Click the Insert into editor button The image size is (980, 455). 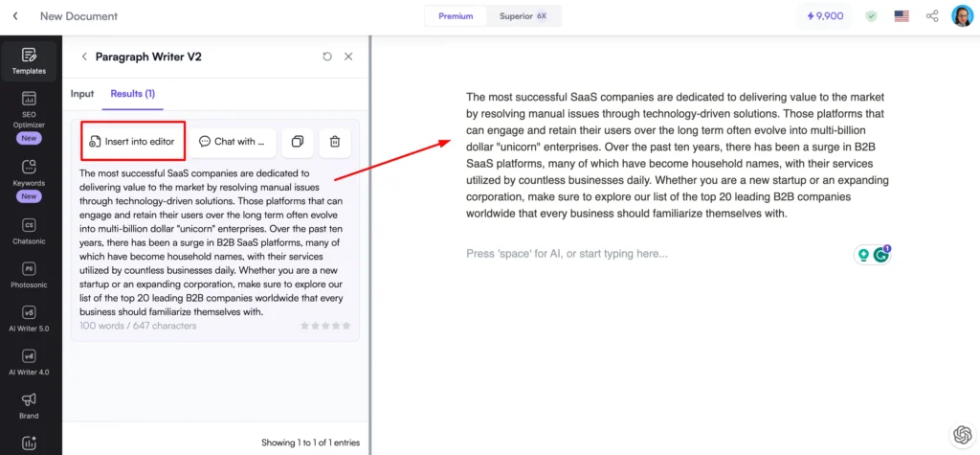[x=132, y=142]
